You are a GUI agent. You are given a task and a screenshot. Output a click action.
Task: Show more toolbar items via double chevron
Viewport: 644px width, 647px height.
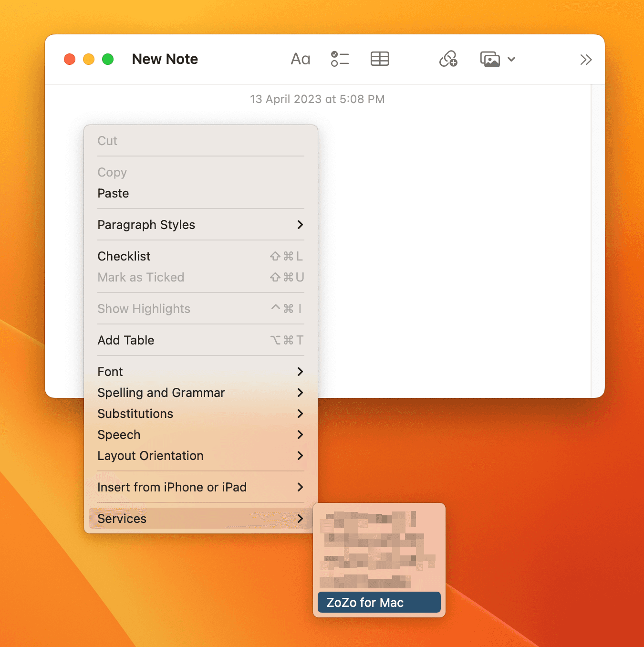[x=586, y=60]
